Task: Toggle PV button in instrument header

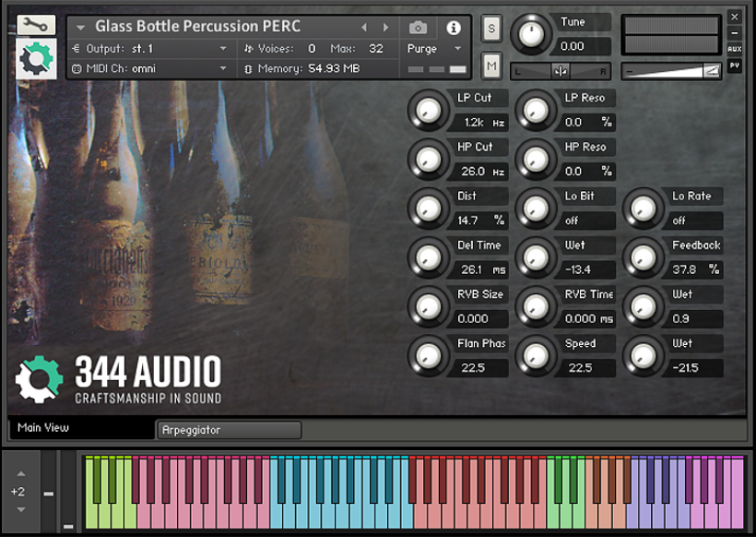Action: click(734, 66)
